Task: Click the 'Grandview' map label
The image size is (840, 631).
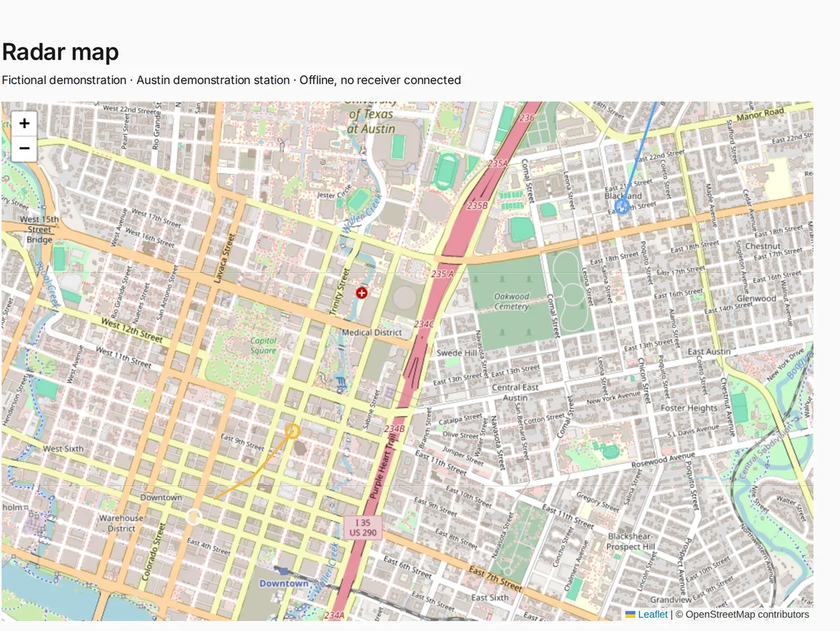Action: click(x=671, y=599)
